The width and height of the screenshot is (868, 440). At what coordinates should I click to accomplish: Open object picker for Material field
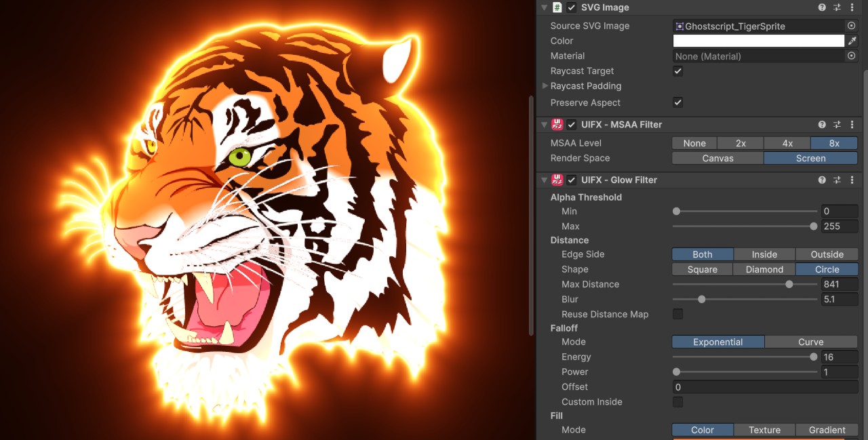[852, 56]
